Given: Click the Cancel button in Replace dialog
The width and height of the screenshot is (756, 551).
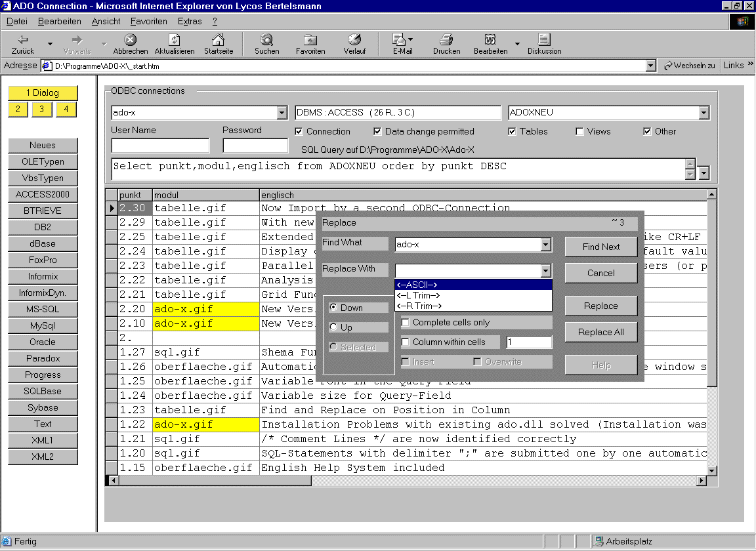Looking at the screenshot, I should [x=600, y=273].
